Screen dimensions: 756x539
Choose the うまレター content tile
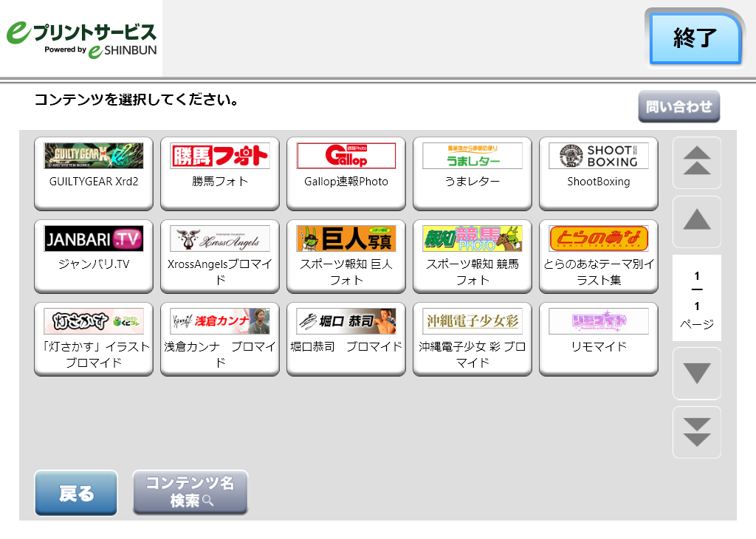[x=472, y=174]
